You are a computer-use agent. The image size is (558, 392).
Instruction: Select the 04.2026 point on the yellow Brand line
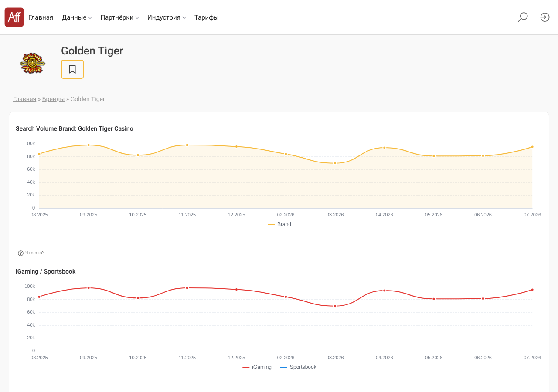coord(384,148)
